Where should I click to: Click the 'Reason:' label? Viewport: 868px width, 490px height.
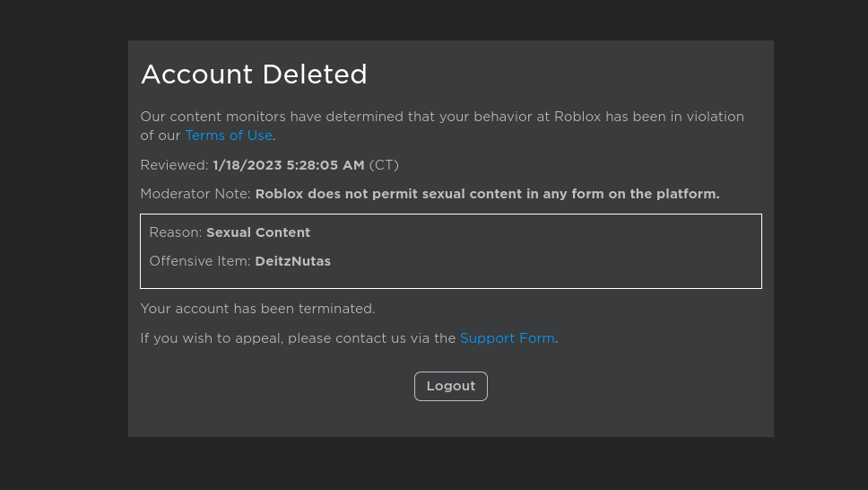tap(175, 232)
